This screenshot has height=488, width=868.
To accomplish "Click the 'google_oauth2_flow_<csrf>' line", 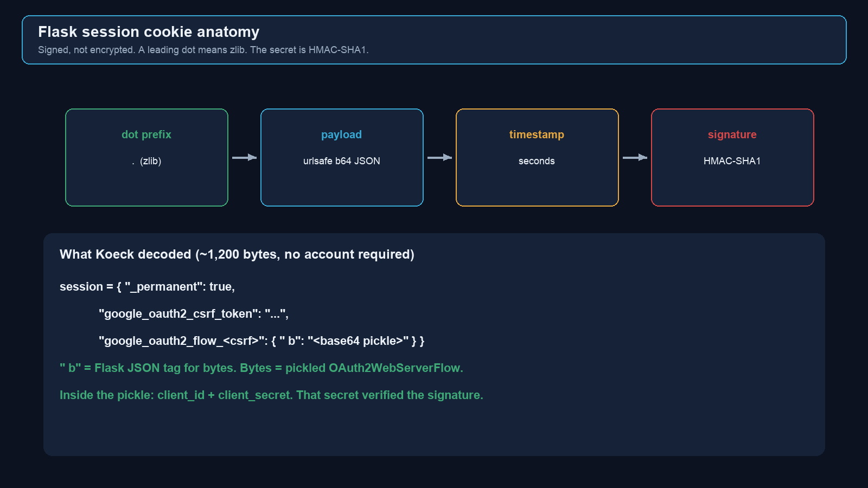I will (261, 341).
